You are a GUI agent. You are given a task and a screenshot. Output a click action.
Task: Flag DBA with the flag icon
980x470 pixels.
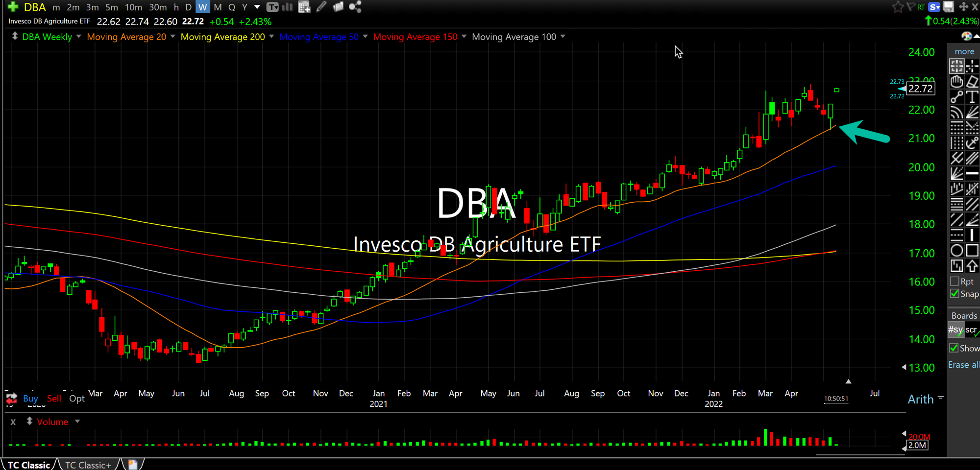(910, 7)
